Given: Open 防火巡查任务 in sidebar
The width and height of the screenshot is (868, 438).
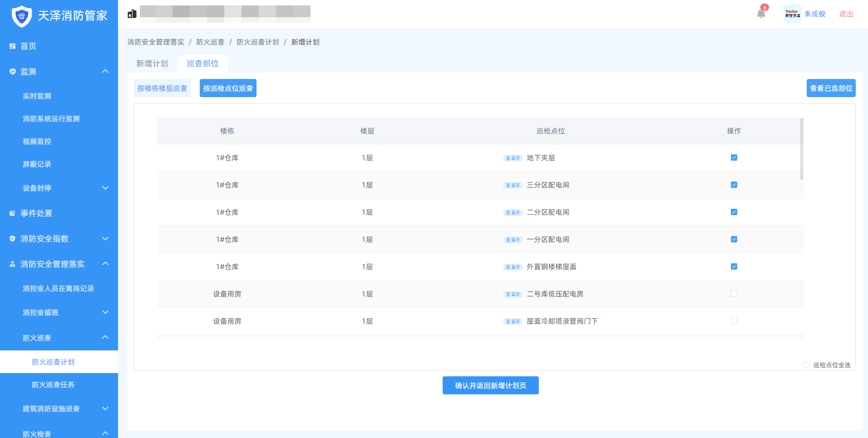Looking at the screenshot, I should (x=53, y=384).
